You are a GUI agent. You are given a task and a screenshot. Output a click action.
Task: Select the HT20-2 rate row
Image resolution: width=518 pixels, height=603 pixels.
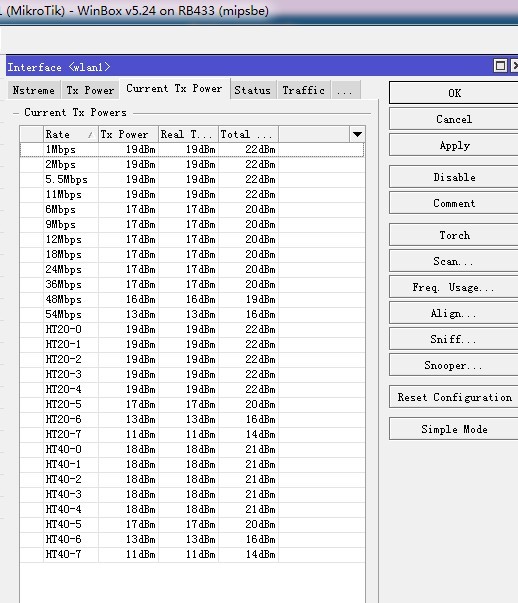[192, 359]
